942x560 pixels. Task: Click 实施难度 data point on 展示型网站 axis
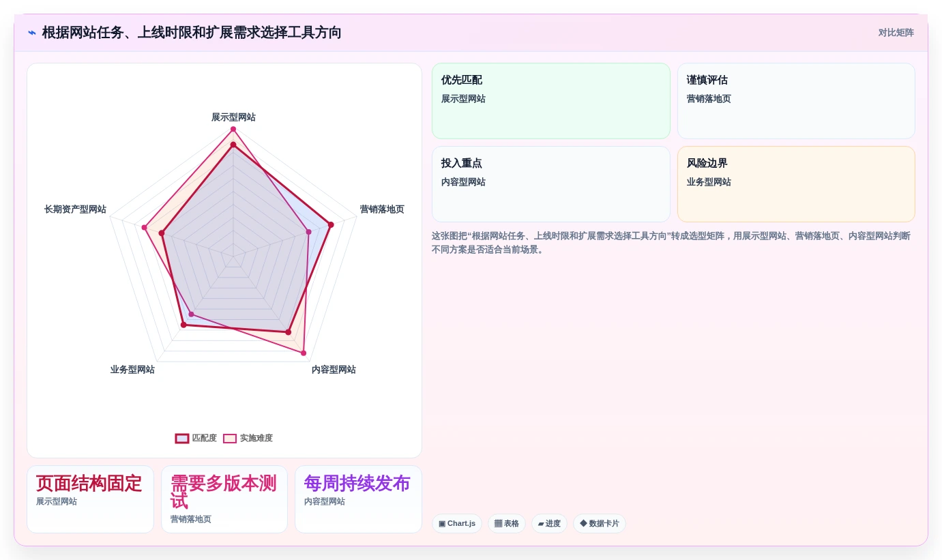click(233, 129)
